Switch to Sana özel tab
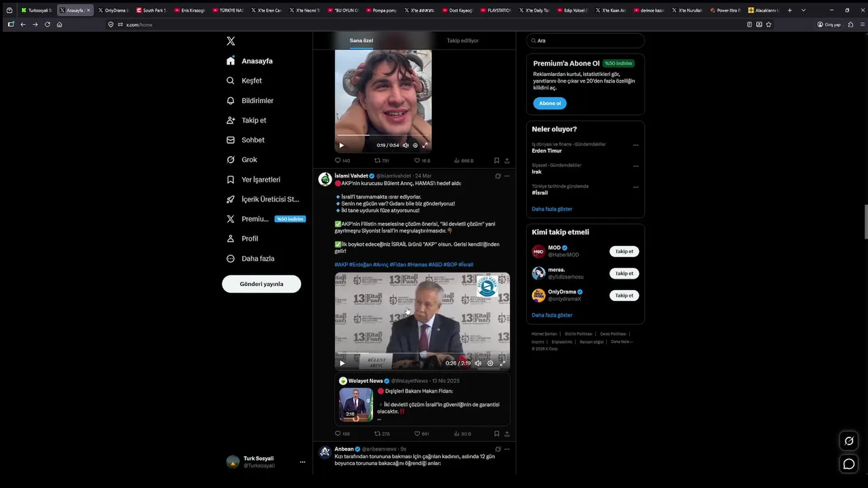Viewport: 868px width, 488px height. tap(361, 41)
